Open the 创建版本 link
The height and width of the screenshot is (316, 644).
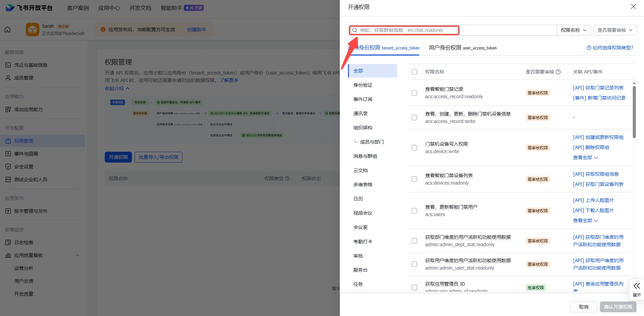pos(197,29)
